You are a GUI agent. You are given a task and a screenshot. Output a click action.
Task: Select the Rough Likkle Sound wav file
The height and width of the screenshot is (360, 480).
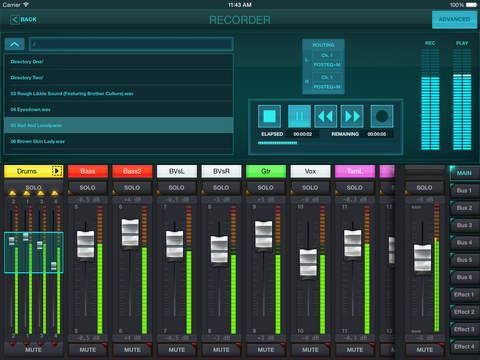118,94
